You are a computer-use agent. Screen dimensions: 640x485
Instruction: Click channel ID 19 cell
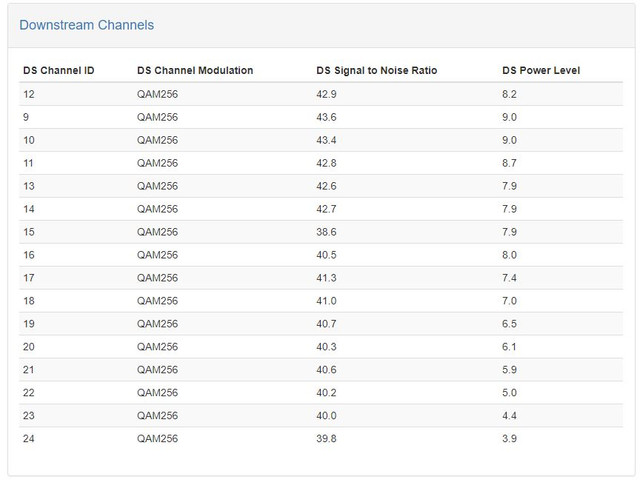(29, 324)
